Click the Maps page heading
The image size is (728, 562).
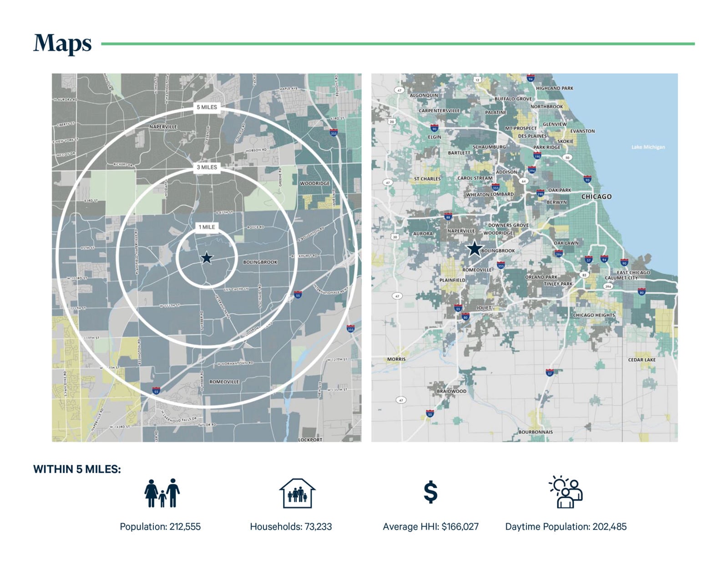[x=62, y=44]
